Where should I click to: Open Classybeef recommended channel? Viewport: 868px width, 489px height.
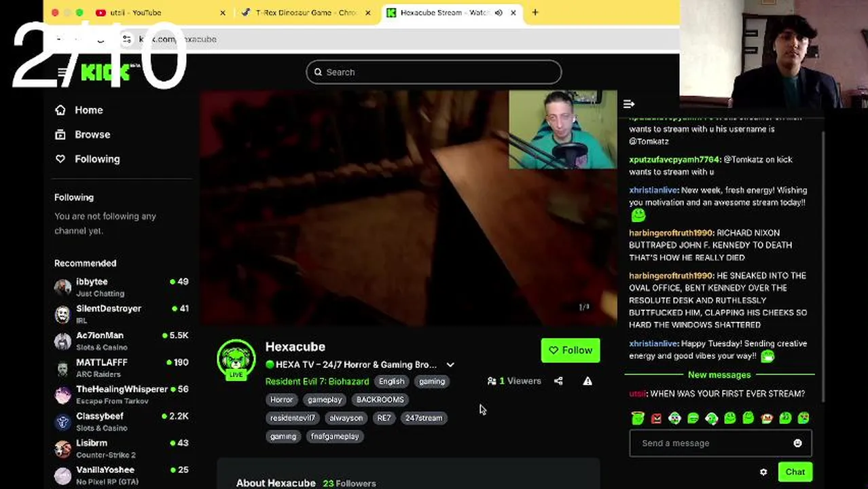click(x=122, y=422)
